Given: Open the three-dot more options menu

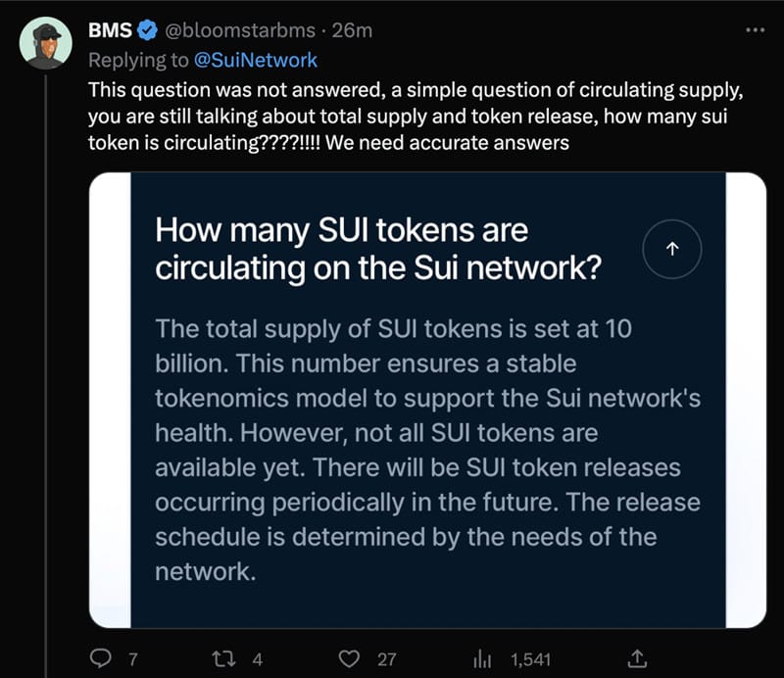Looking at the screenshot, I should (755, 30).
